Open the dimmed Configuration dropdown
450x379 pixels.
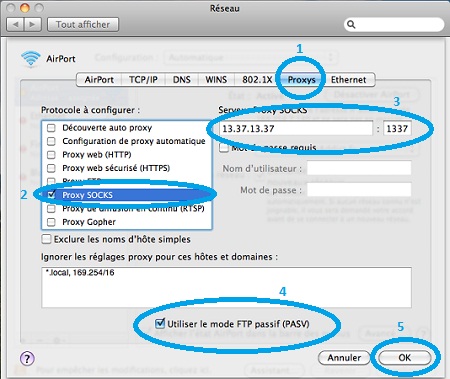(251, 57)
